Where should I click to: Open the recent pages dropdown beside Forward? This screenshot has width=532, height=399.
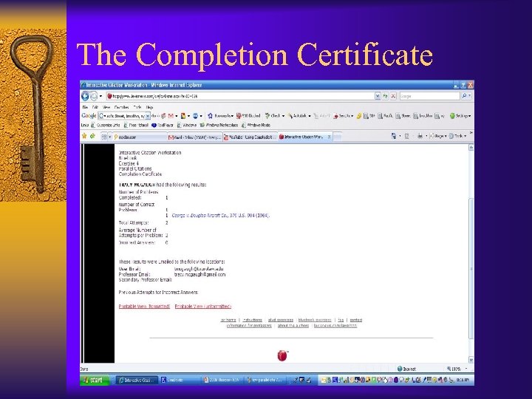click(100, 96)
